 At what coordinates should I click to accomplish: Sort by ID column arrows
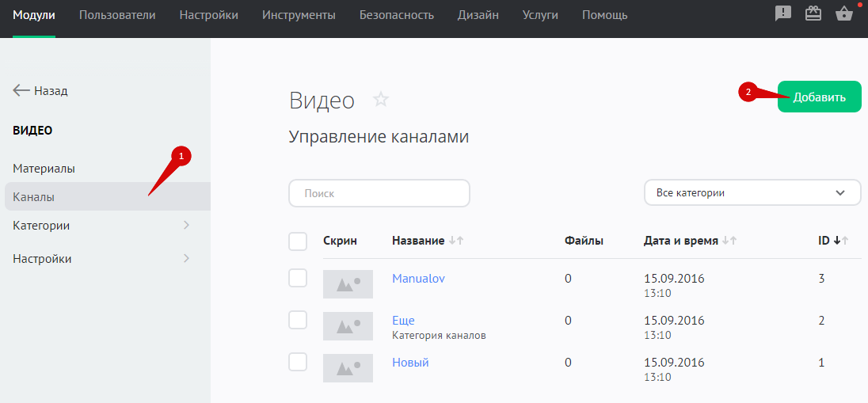pyautogui.click(x=841, y=241)
